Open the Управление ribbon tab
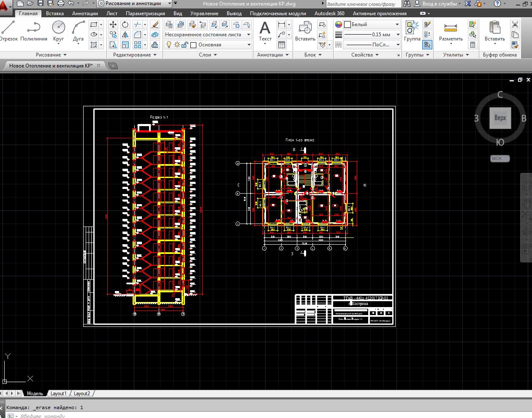This screenshot has width=532, height=418. pos(204,13)
